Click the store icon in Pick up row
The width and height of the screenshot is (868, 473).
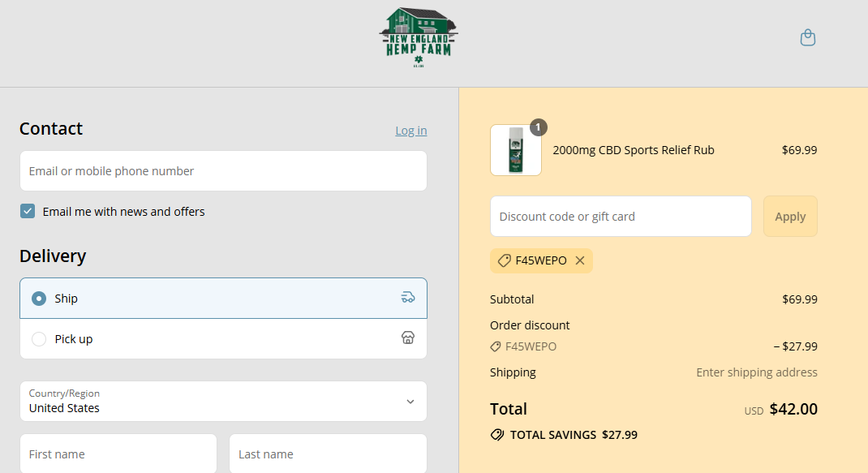coord(408,338)
